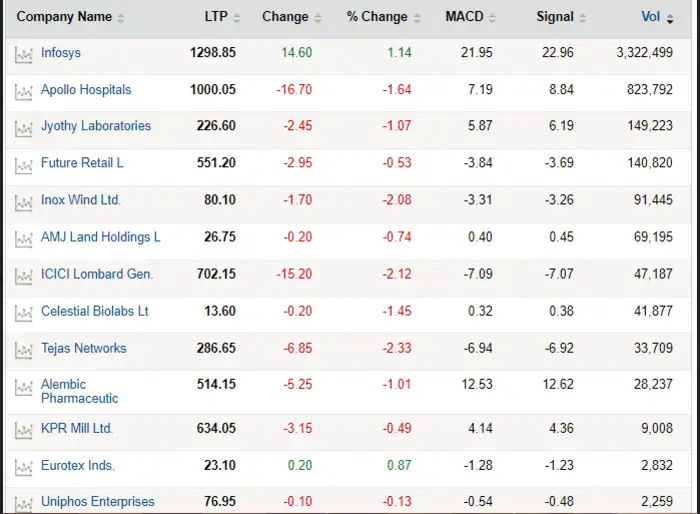The image size is (700, 514).
Task: Sort by the % Change column header
Action: pos(377,17)
